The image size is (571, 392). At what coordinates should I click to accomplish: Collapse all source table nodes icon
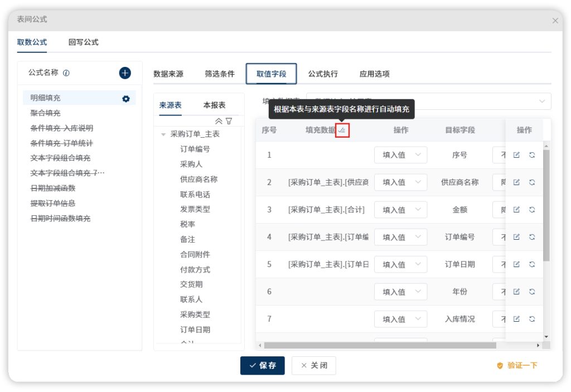click(x=219, y=121)
